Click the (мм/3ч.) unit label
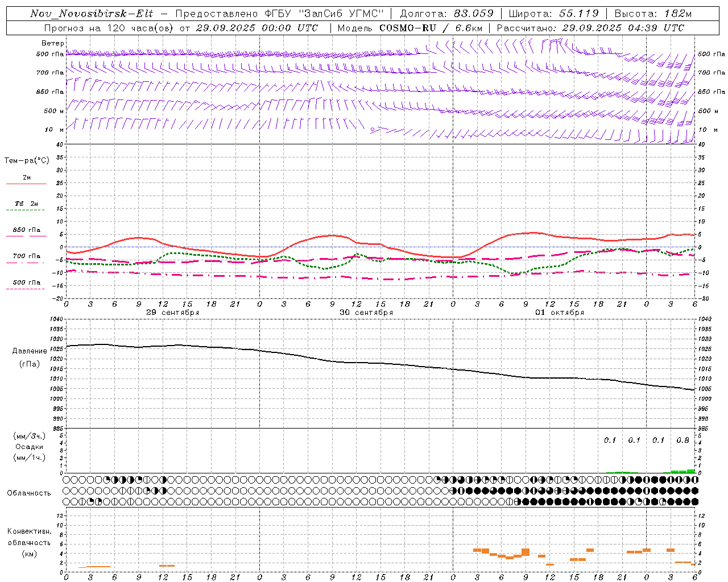This screenshot has width=728, height=582. 29,436
